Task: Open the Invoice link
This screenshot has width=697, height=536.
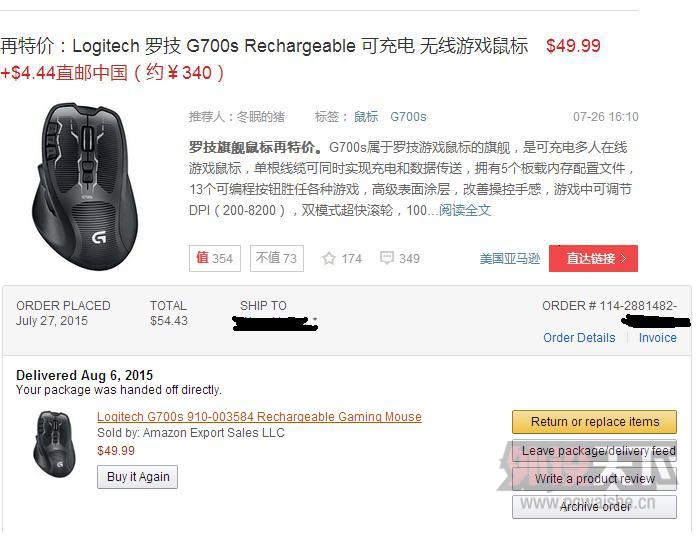Action: 657,338
